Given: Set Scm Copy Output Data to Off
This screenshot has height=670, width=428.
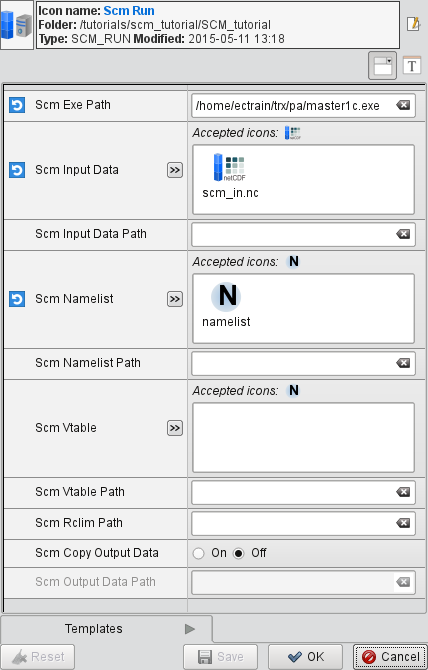Looking at the screenshot, I should click(x=238, y=554).
